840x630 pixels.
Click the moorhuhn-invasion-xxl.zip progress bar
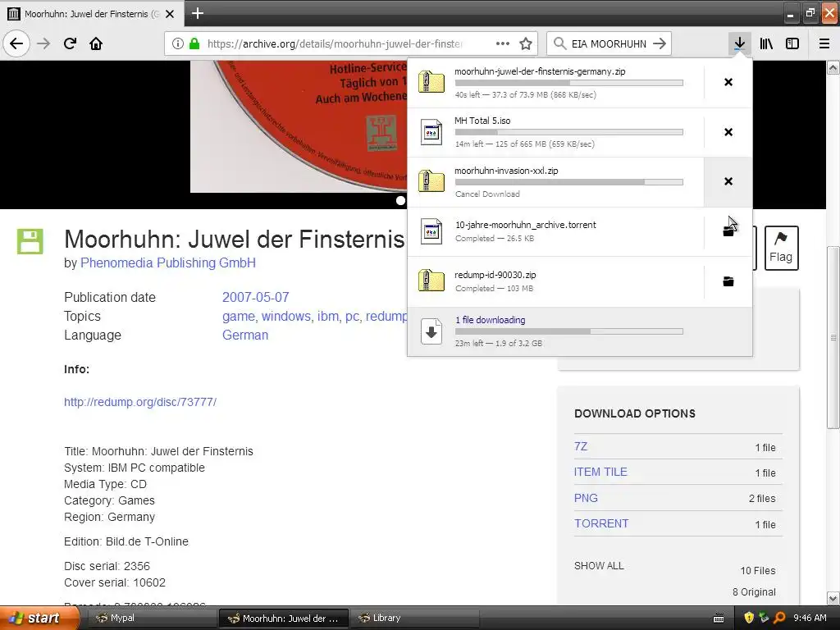569,182
